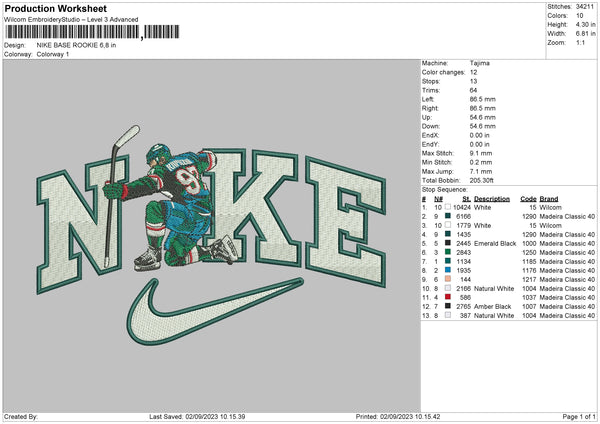Click the white swatch in stop 1
Image resolution: width=600 pixels, height=424 pixels.
(448, 207)
